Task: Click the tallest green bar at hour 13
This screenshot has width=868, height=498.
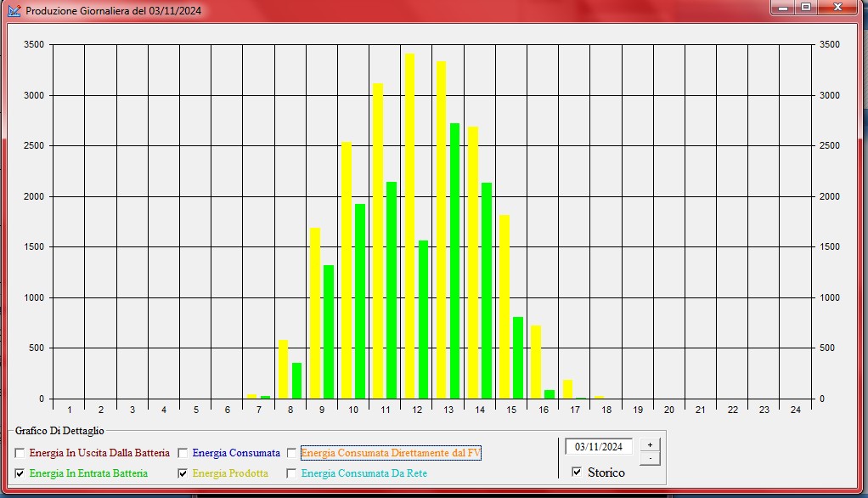Action: (x=454, y=261)
